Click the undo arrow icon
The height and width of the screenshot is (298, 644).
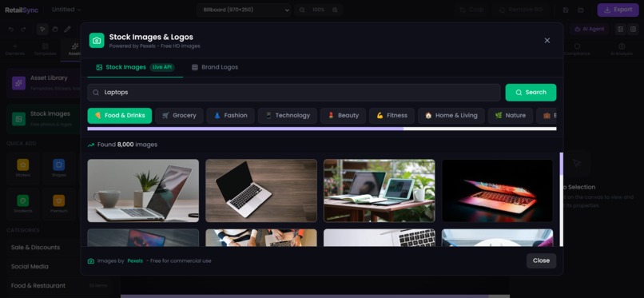coord(11,29)
